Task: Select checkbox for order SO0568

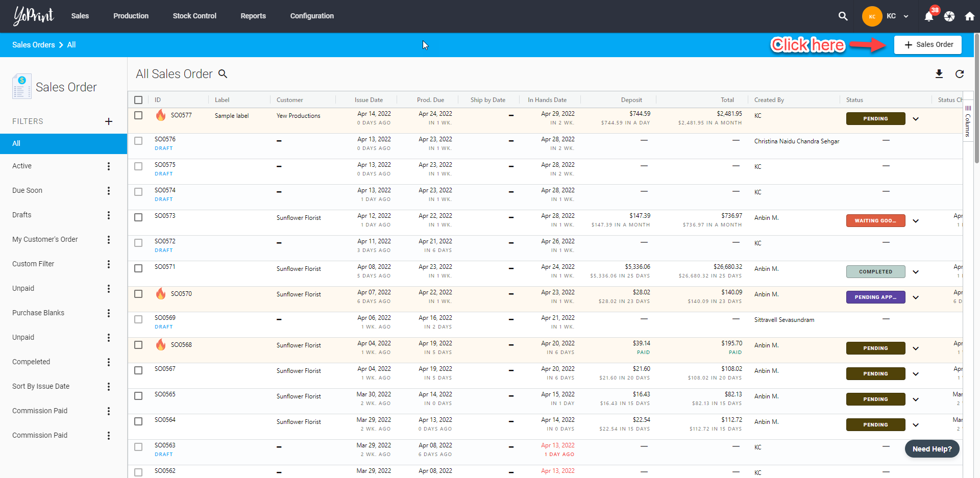Action: 138,345
